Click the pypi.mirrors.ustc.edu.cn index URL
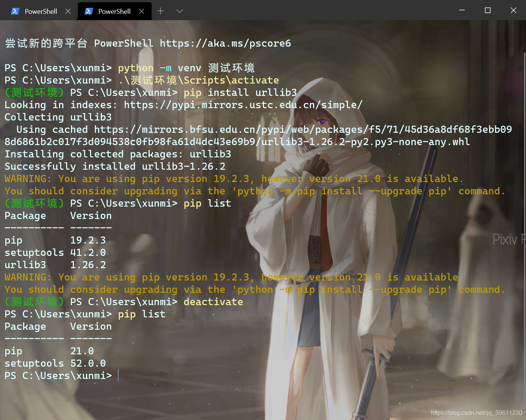This screenshot has height=420, width=526. click(x=243, y=105)
